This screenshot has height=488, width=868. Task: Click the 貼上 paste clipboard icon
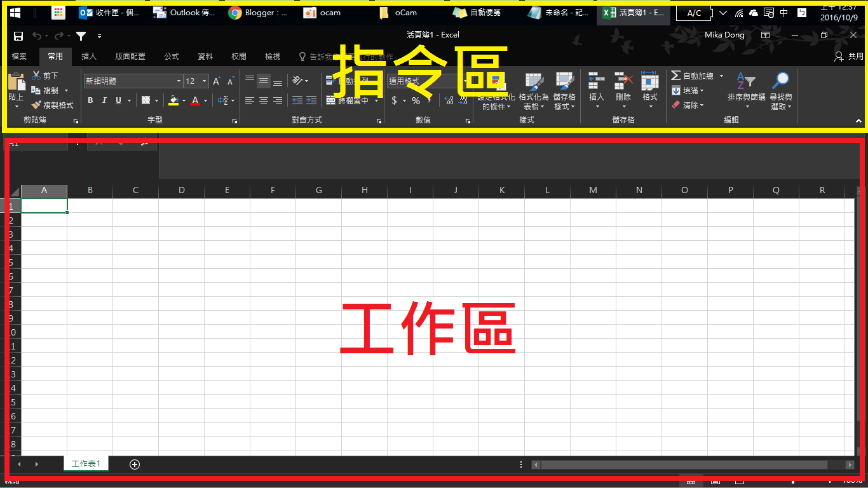17,83
